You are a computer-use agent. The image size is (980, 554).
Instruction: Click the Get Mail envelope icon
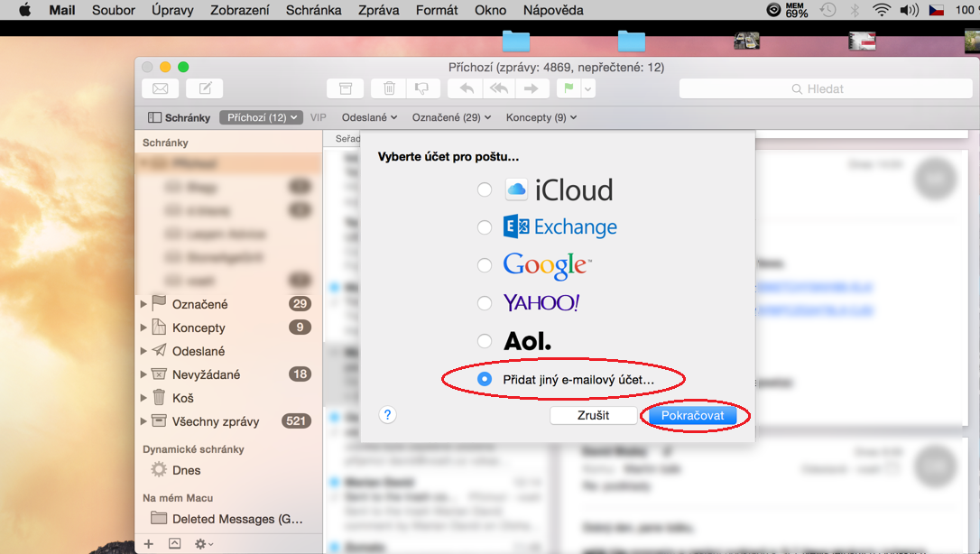(160, 88)
